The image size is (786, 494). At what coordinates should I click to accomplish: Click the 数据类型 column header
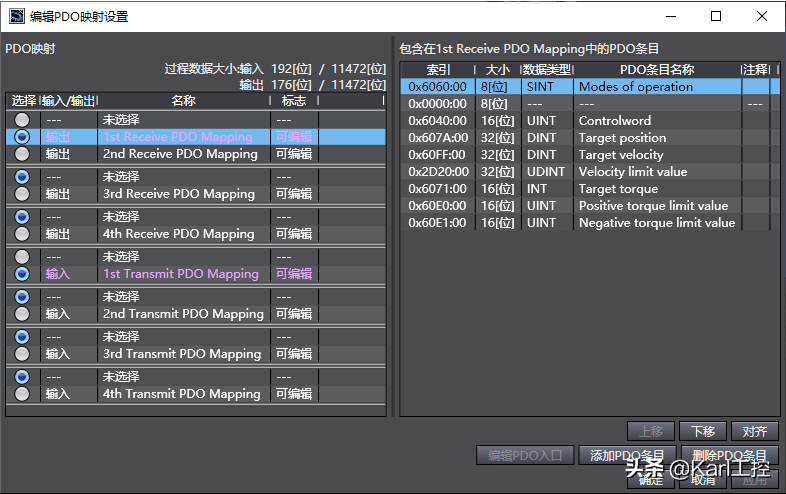pos(547,70)
